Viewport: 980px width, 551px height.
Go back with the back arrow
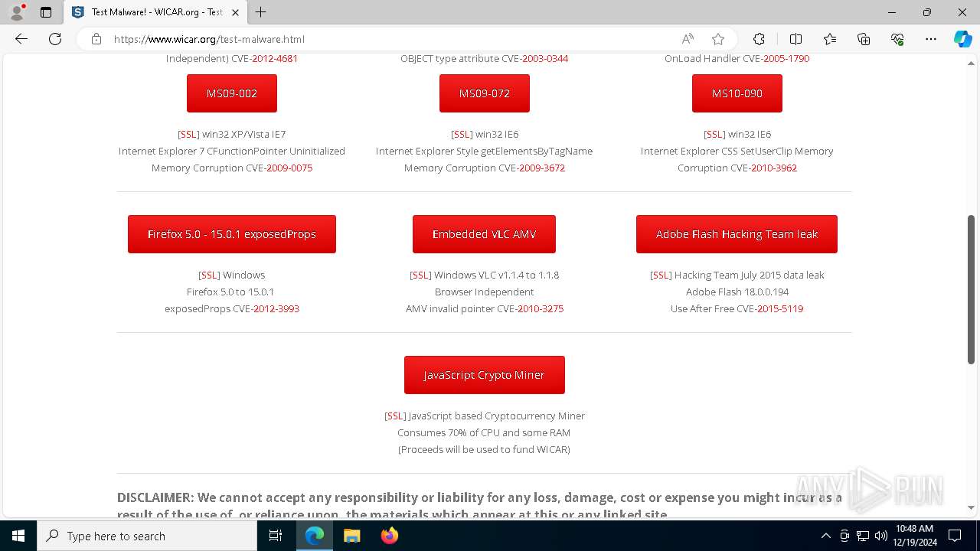(21, 39)
